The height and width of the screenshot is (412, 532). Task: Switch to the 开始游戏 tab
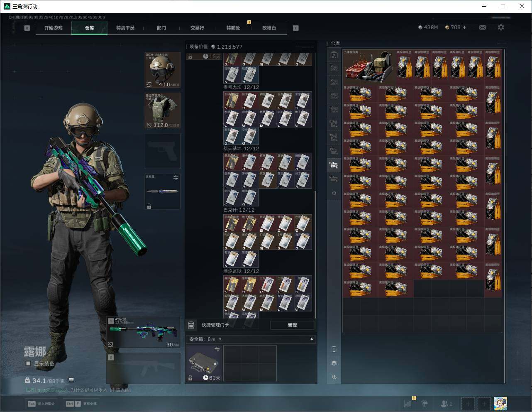click(x=54, y=28)
